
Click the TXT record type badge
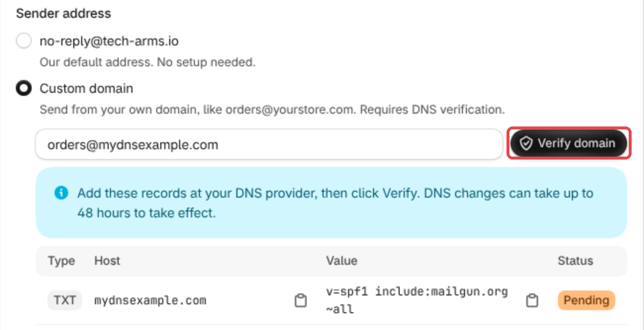coord(64,300)
